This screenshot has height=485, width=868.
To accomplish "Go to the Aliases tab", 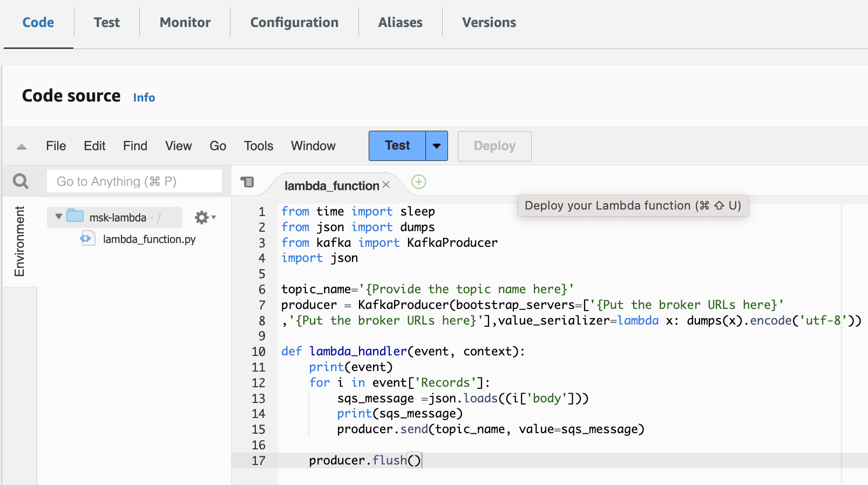I will pos(401,23).
